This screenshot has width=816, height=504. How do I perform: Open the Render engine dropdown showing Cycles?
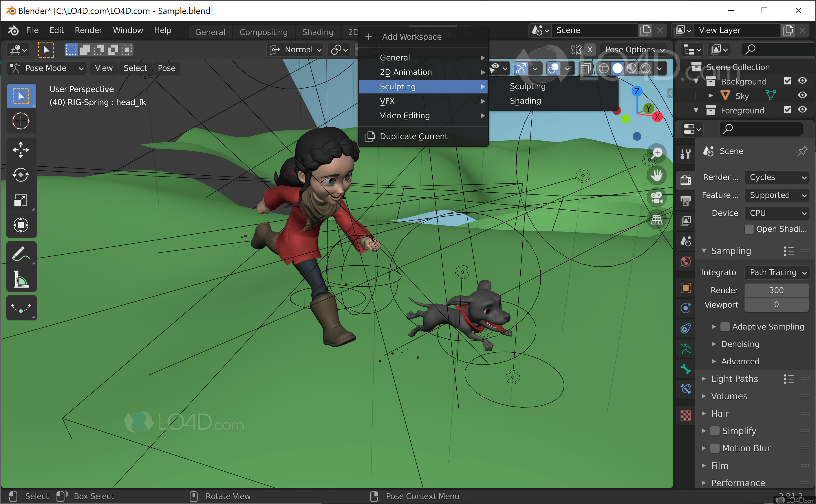pos(777,177)
